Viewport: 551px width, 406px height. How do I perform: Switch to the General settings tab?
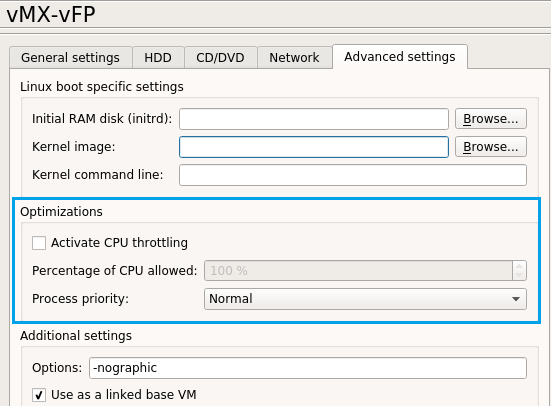(x=71, y=57)
